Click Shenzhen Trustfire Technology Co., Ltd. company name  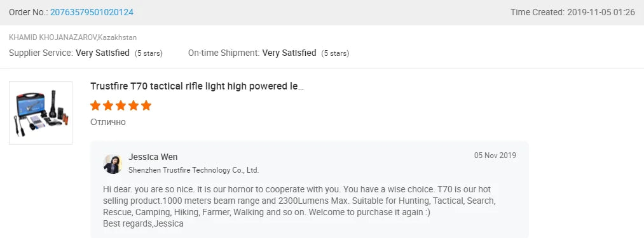pyautogui.click(x=193, y=170)
